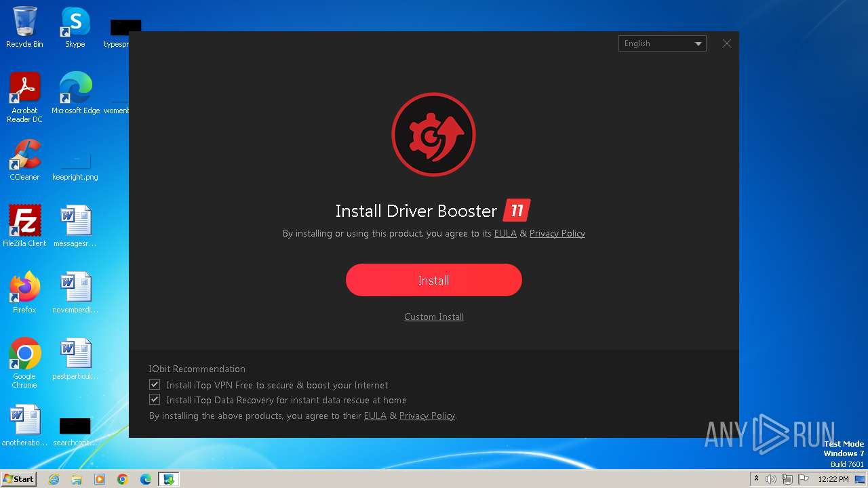Select the searchcont... desktop file
Screen dimensions: 868x488
75,432
